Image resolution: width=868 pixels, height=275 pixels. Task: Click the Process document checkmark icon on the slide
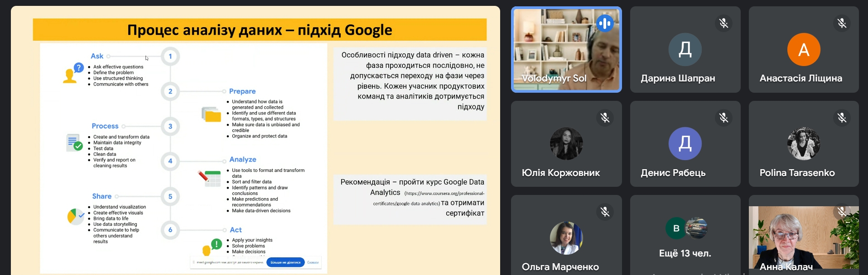[74, 142]
